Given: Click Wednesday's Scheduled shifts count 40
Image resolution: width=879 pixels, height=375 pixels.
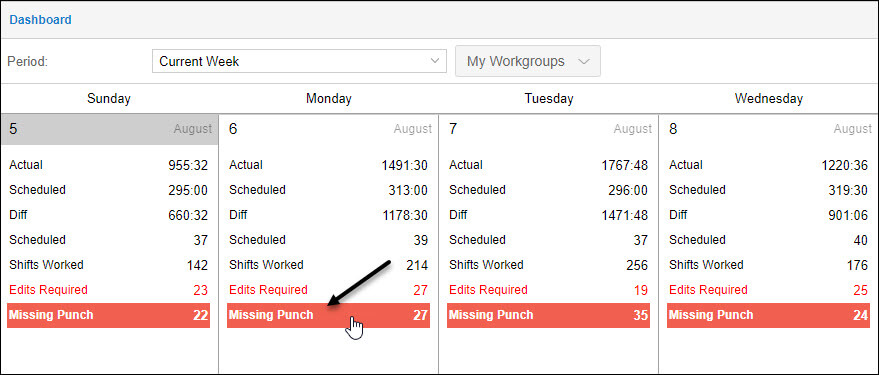Looking at the screenshot, I should 861,240.
